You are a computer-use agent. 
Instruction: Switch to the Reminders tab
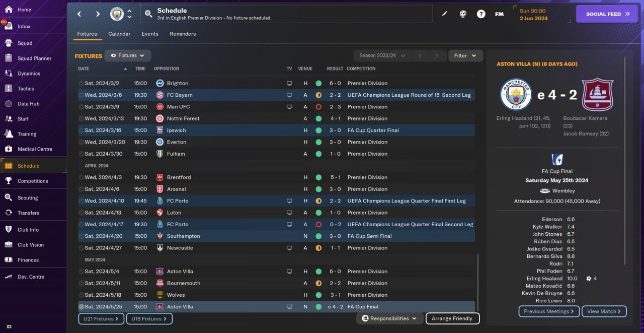pos(183,34)
